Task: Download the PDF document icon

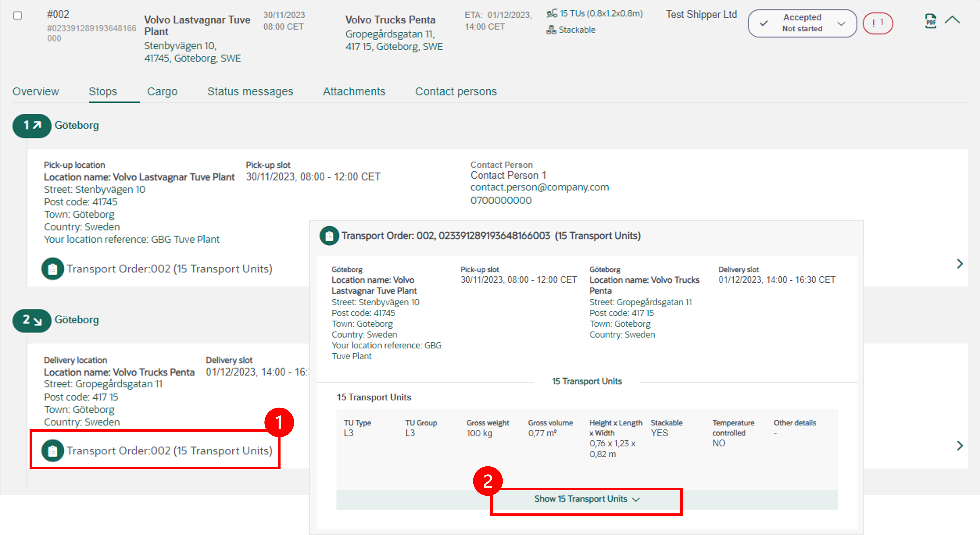Action: pos(930,21)
